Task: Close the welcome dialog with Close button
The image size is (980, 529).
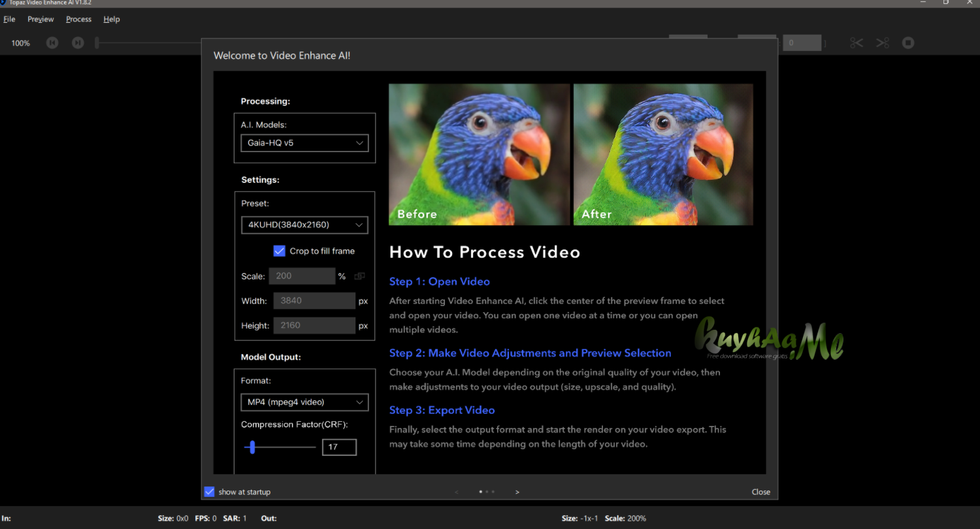Action: click(761, 492)
